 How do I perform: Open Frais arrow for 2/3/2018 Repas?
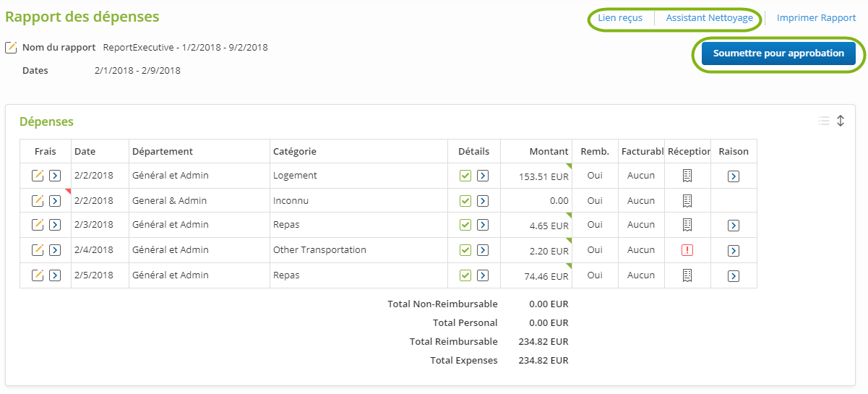coord(55,225)
